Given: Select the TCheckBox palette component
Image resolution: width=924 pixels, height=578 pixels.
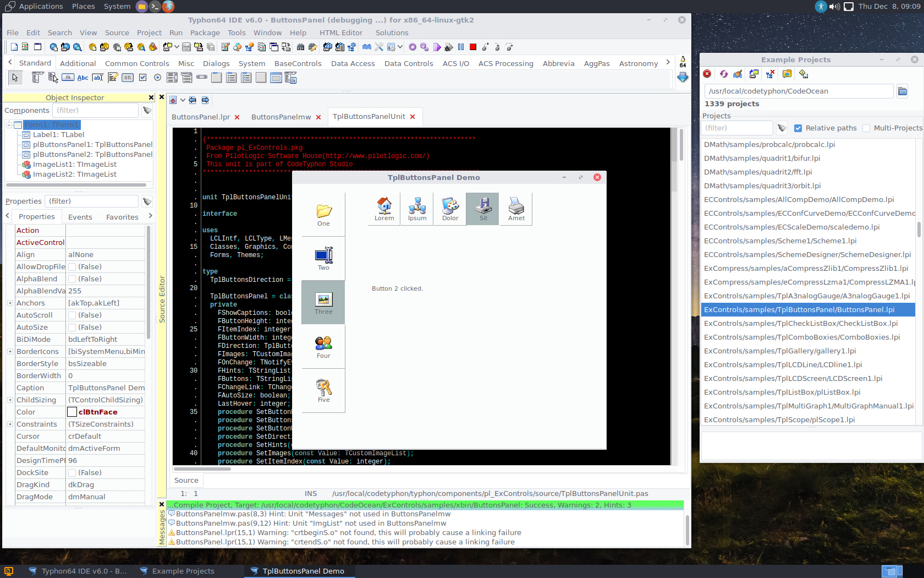Looking at the screenshot, I should tap(143, 78).
